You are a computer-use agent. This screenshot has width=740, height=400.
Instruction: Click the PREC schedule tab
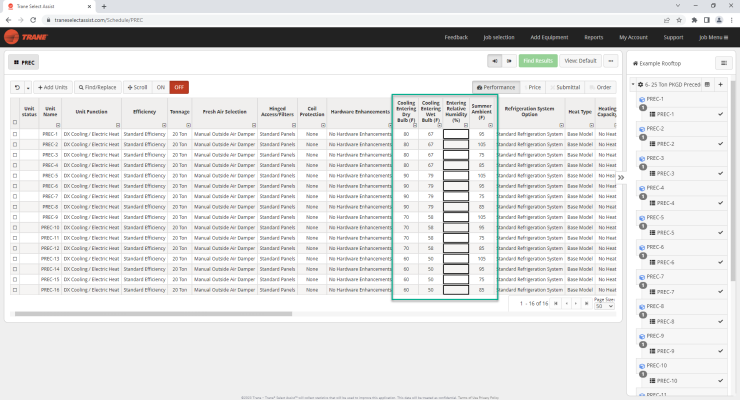pyautogui.click(x=24, y=62)
